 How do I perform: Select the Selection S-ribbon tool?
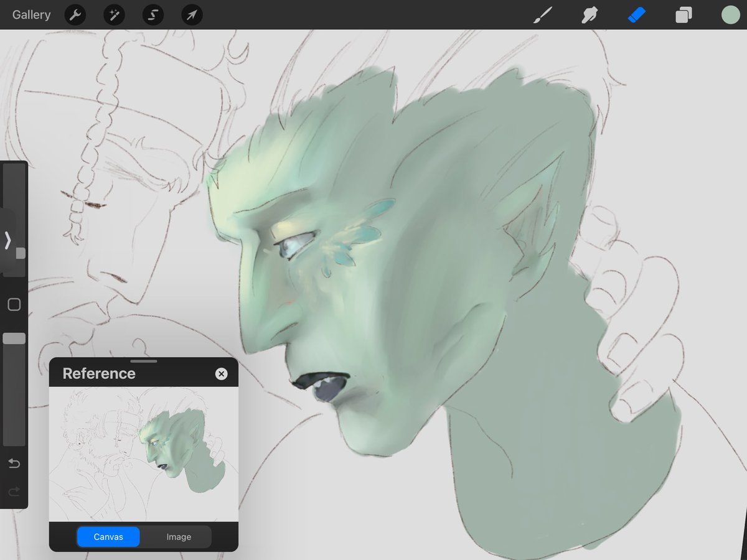[153, 15]
